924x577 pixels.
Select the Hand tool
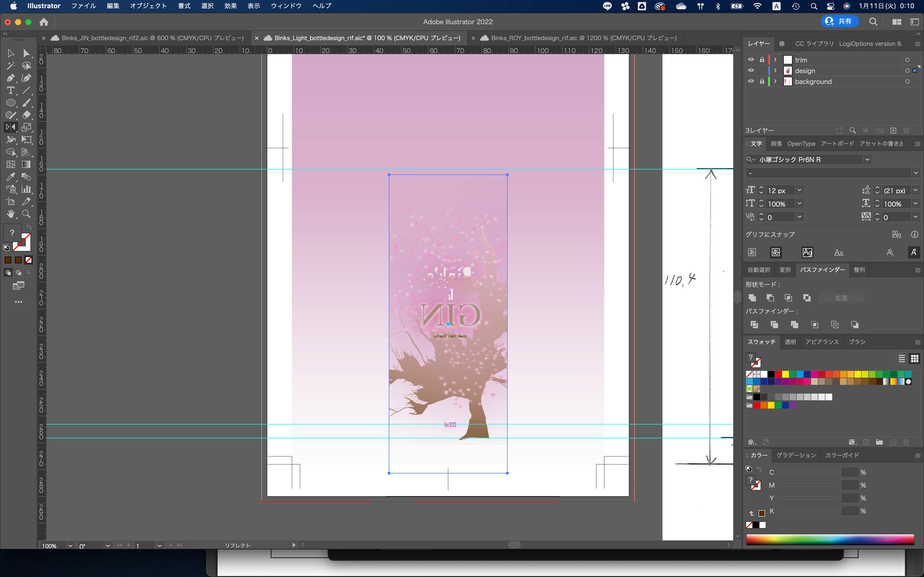pos(10,214)
